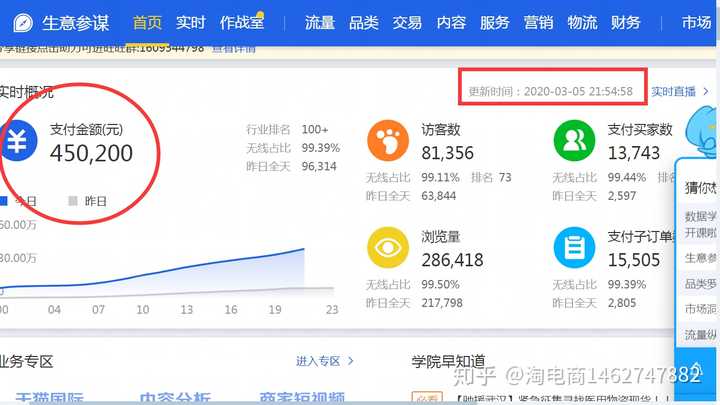Click the chevron after 实时直播

tap(706, 91)
